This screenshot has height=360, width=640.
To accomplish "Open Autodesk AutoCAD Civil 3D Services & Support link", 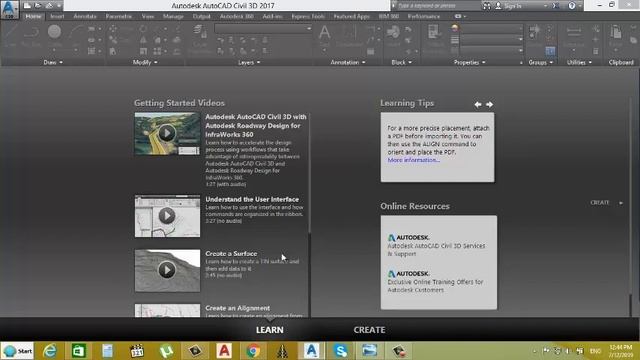I will click(436, 249).
